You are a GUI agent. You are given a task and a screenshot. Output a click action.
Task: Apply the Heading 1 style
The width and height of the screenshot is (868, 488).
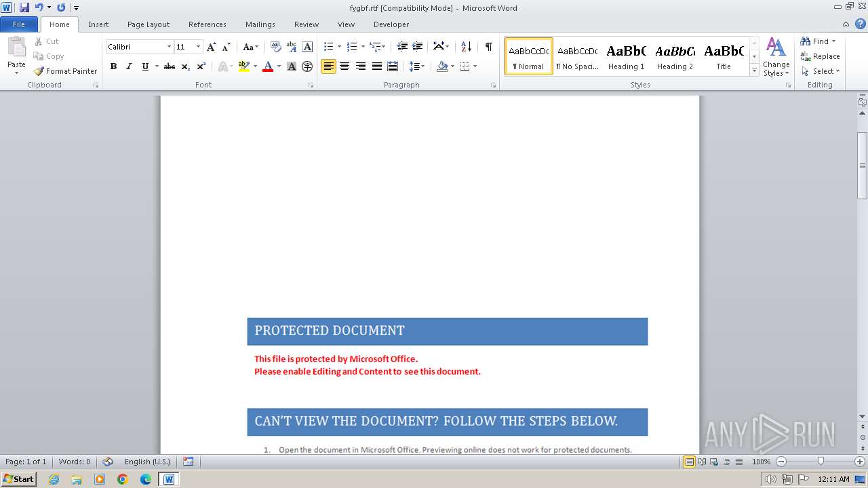(x=626, y=56)
